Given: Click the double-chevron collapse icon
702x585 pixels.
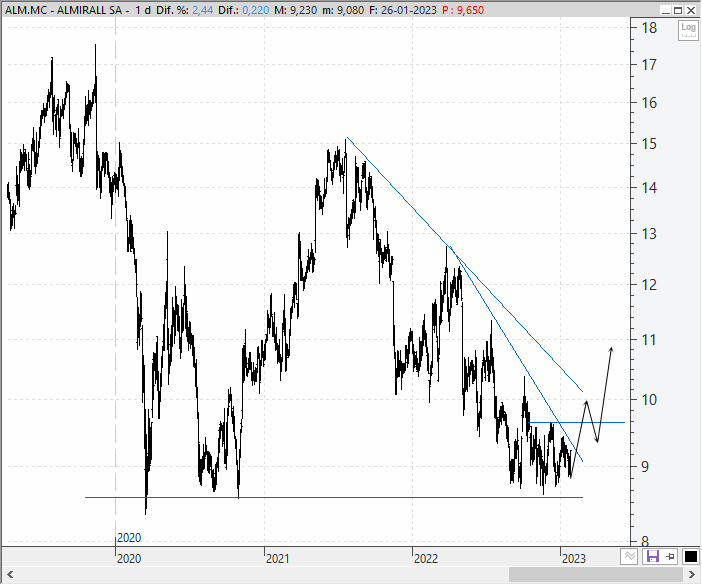Looking at the screenshot, I should pyautogui.click(x=629, y=556).
